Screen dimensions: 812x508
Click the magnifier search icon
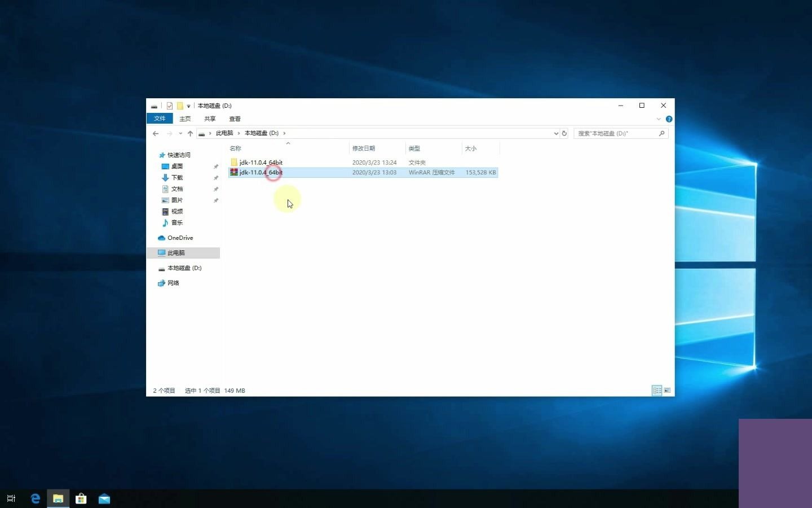662,133
